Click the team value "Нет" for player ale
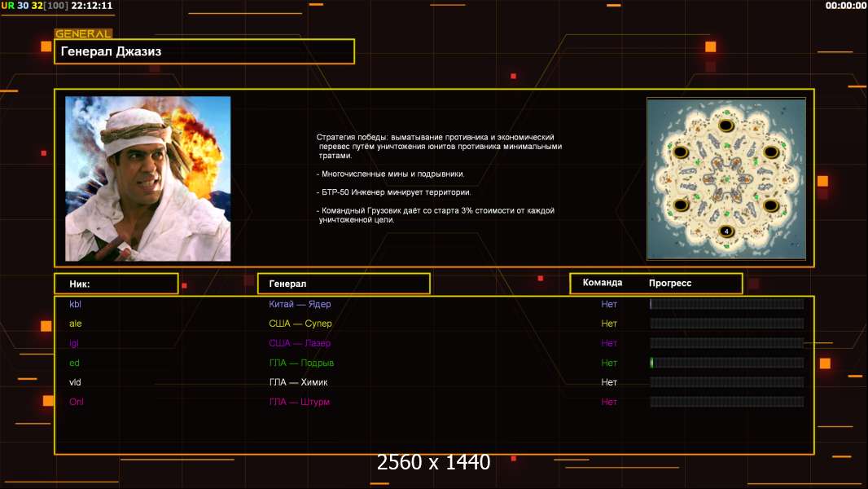This screenshot has width=868, height=489. coord(609,324)
